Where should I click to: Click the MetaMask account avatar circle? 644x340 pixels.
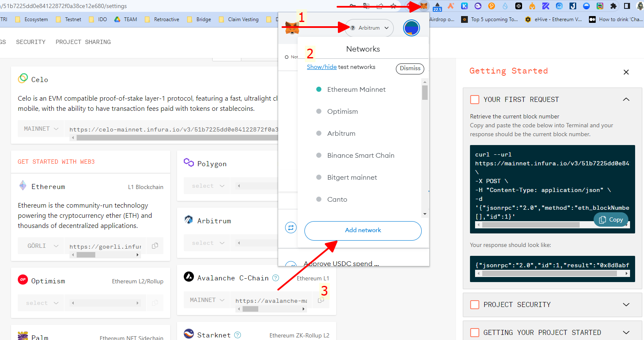coord(411,28)
